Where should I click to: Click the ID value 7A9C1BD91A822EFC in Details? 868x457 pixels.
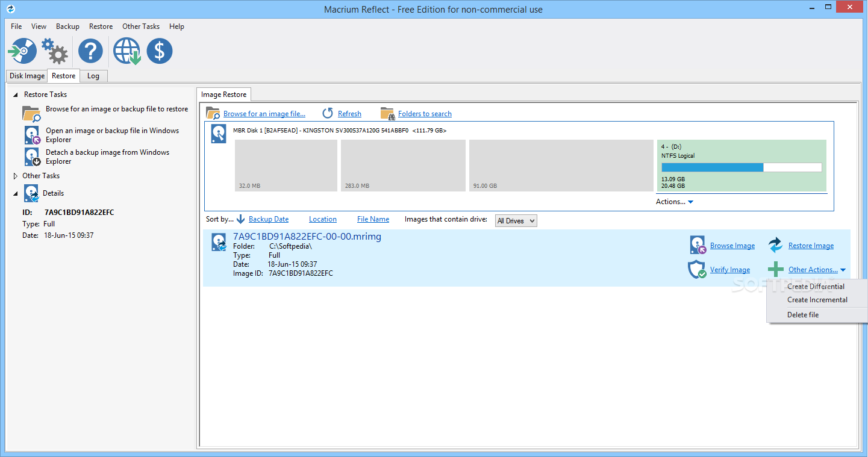80,213
